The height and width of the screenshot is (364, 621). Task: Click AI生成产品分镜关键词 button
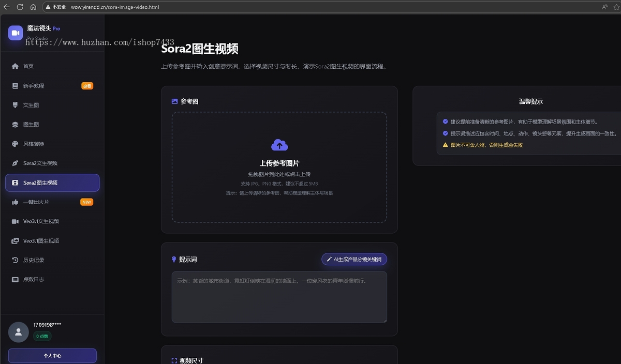[x=354, y=259]
